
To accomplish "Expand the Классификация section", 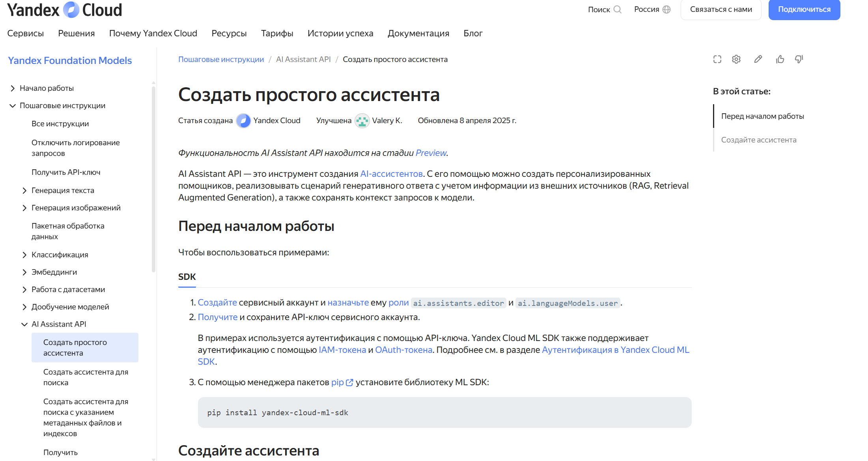I will click(x=24, y=255).
